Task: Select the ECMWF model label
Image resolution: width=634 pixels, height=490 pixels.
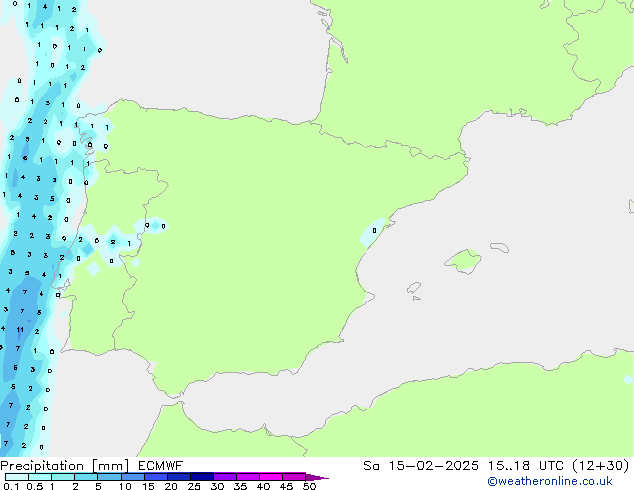Action: point(161,466)
